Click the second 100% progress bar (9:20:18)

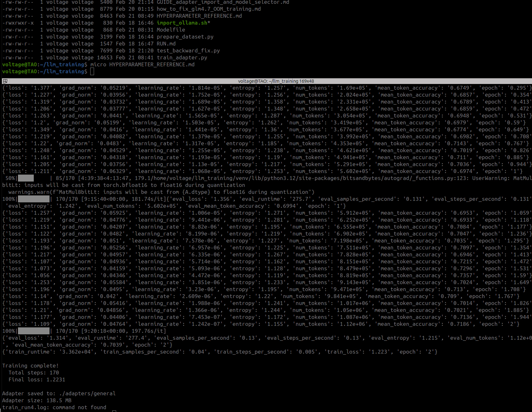click(34, 331)
